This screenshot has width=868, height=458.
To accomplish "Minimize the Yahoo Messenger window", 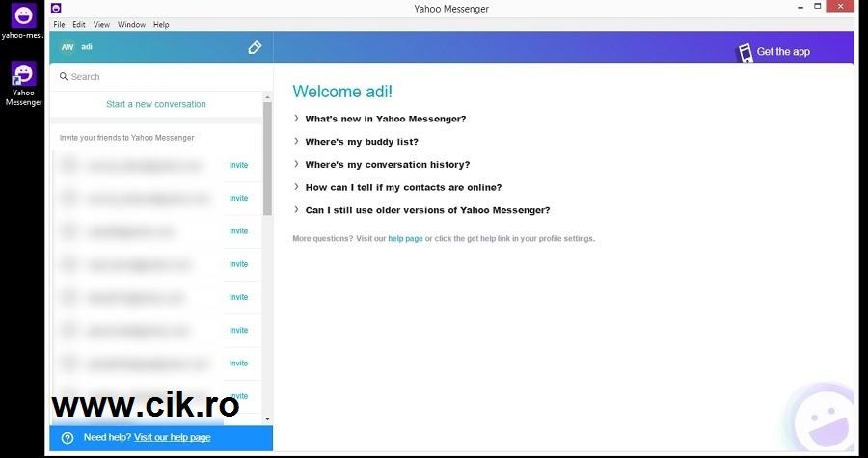I will pyautogui.click(x=801, y=7).
